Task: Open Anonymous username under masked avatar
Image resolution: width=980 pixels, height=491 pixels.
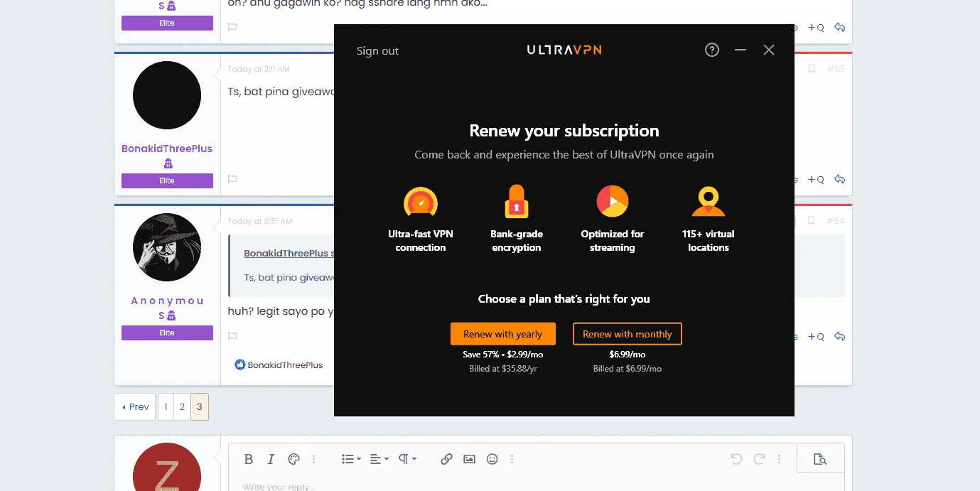Action: pyautogui.click(x=167, y=308)
